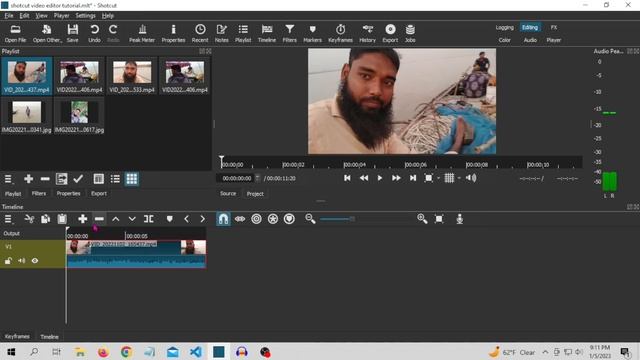Create a marker in timeline toolbar
The width and height of the screenshot is (640, 360).
[169, 219]
